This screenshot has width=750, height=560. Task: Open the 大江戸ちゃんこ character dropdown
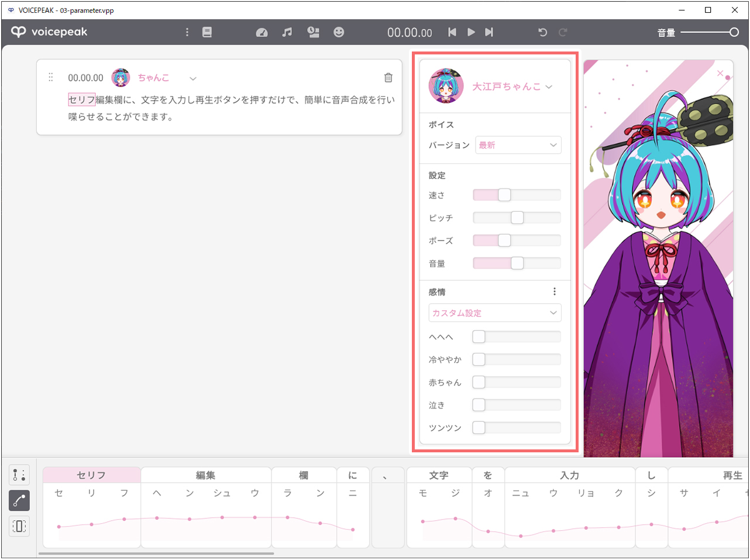[512, 87]
